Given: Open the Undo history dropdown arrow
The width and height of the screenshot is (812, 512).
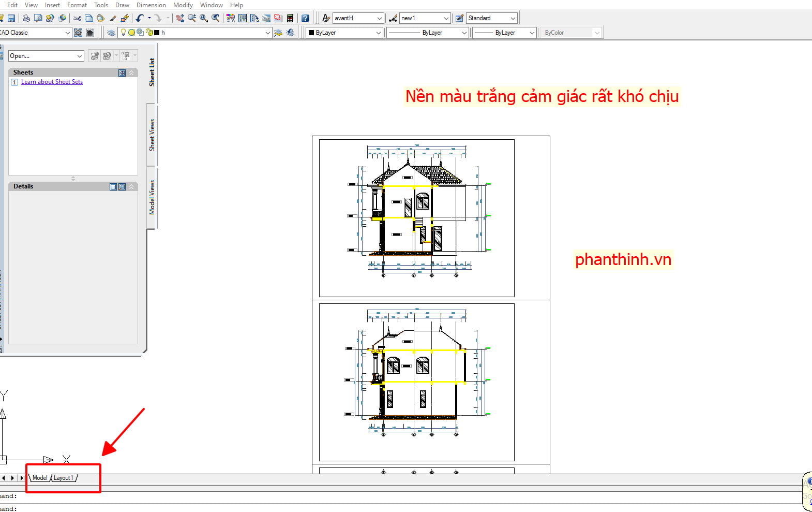Looking at the screenshot, I should tap(149, 18).
